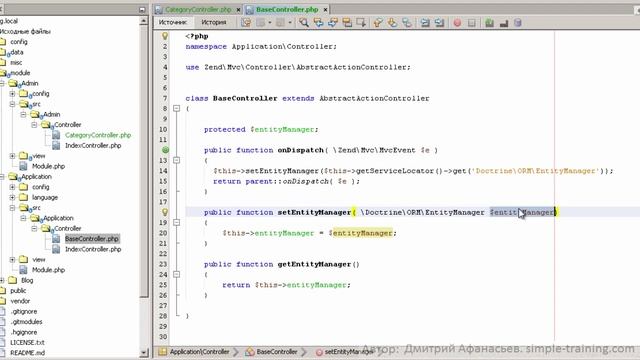Click Shift Line Right toolbar icon
Viewport: 640px width, 360px height.
(x=439, y=23)
